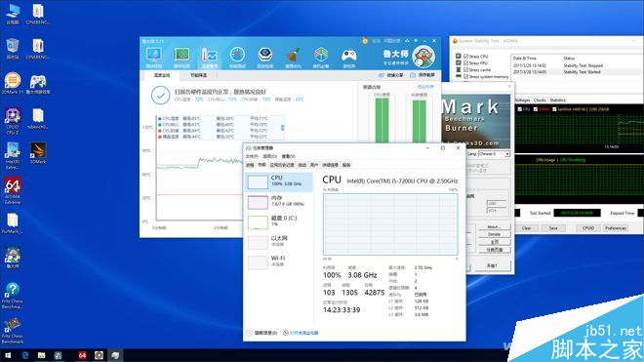Open the Ludashi game library desktop shortcut
The image size is (644, 362).
click(x=38, y=84)
